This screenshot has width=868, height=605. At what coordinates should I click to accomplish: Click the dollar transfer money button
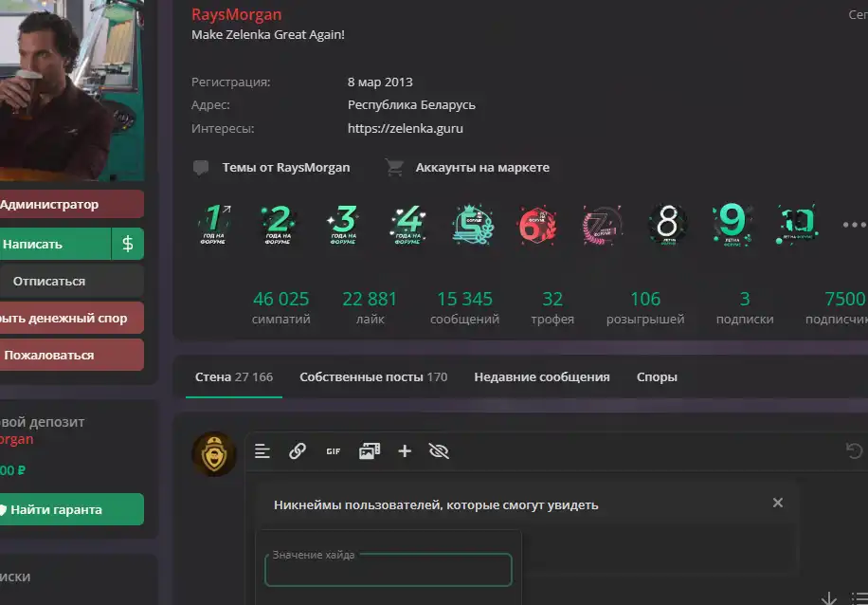[127, 244]
